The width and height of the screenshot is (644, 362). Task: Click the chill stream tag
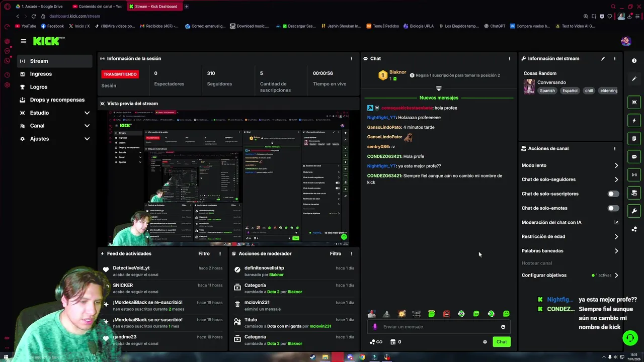589,91
